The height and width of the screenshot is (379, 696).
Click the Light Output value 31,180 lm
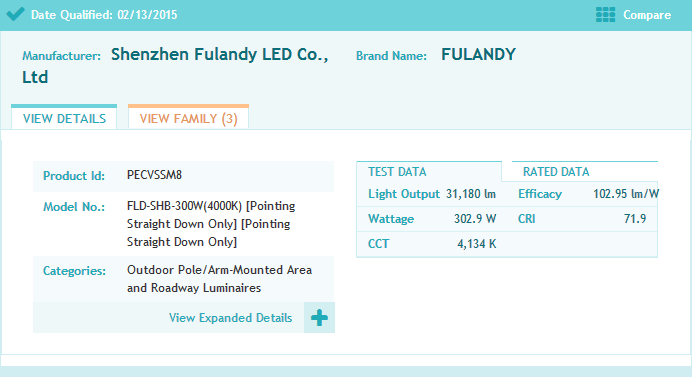[x=471, y=194]
